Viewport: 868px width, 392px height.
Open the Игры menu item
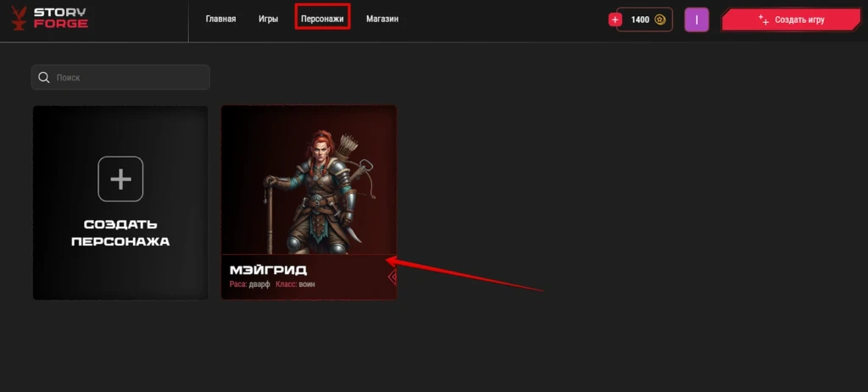268,19
